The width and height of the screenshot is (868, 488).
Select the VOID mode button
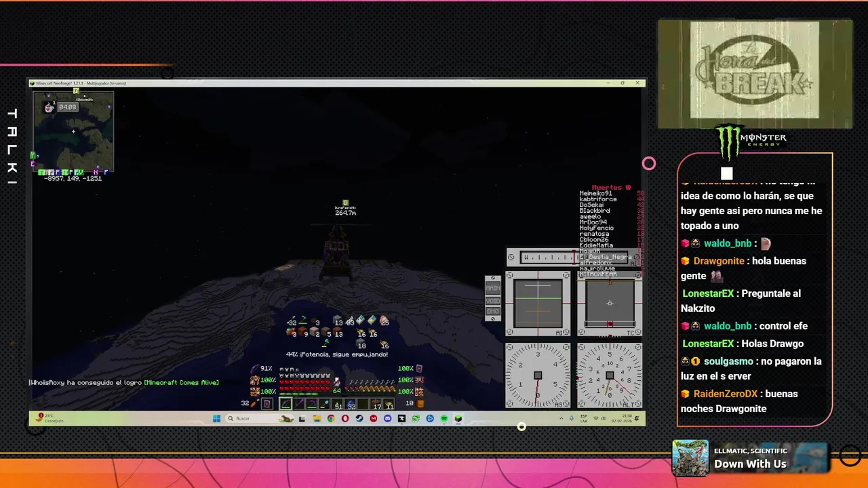point(493,300)
